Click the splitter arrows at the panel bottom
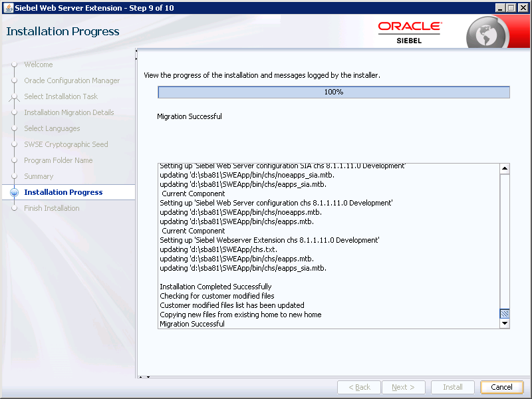 (144, 377)
